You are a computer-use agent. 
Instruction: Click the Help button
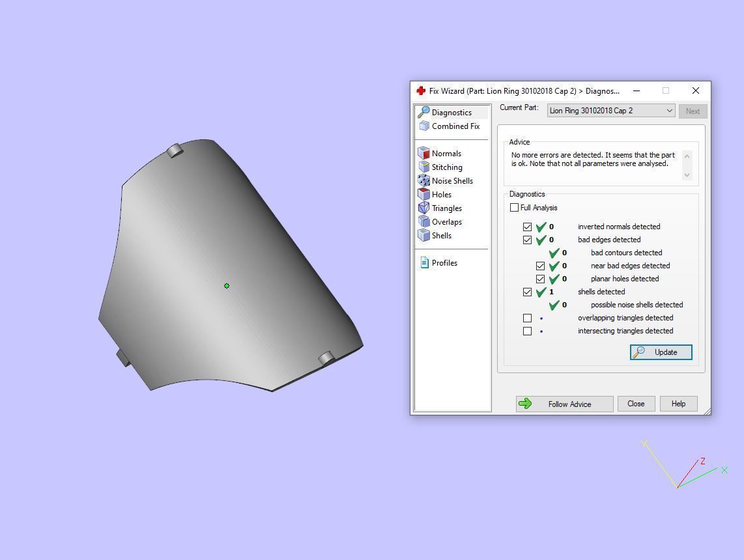pyautogui.click(x=678, y=404)
